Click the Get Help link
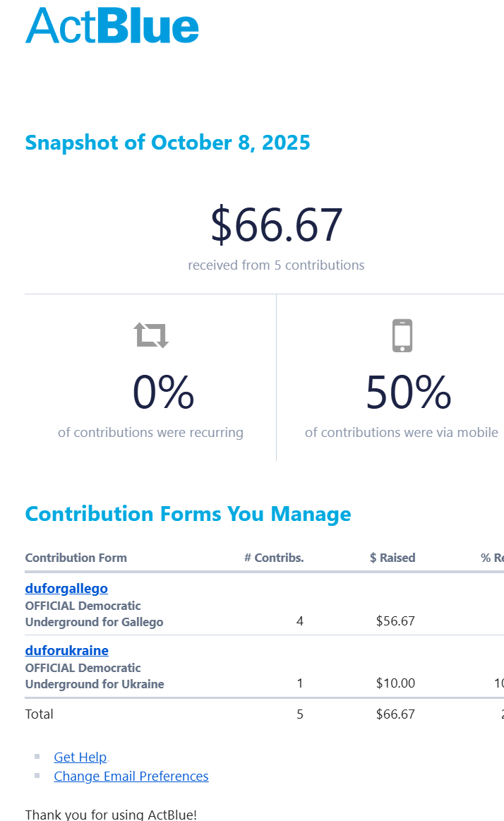 (x=80, y=757)
